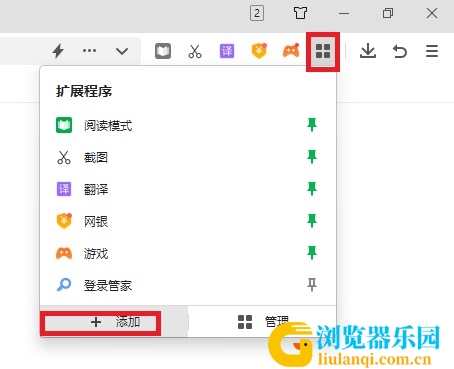Click the 管理 manage extensions button
The height and width of the screenshot is (369, 454).
[x=263, y=322]
